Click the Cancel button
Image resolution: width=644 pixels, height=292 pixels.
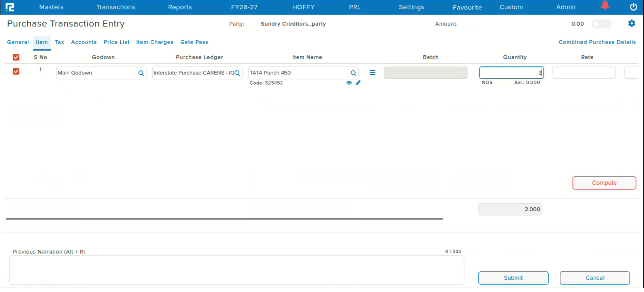pyautogui.click(x=595, y=278)
